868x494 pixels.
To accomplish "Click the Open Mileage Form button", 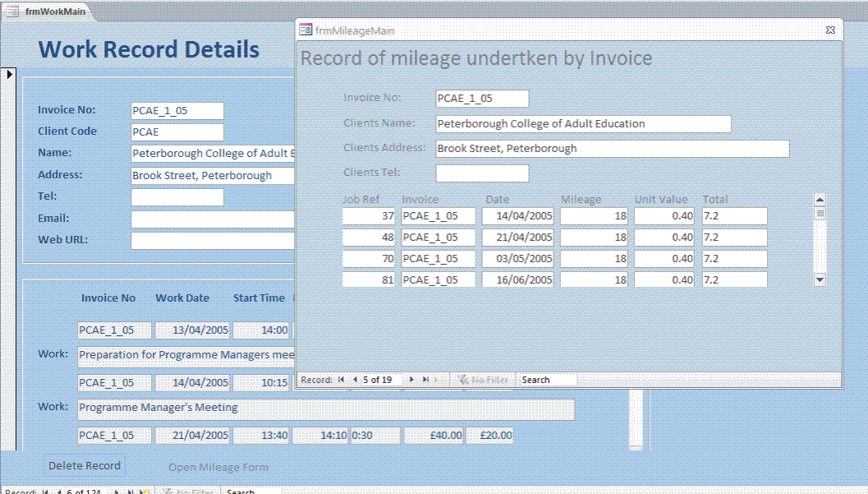I will point(218,467).
